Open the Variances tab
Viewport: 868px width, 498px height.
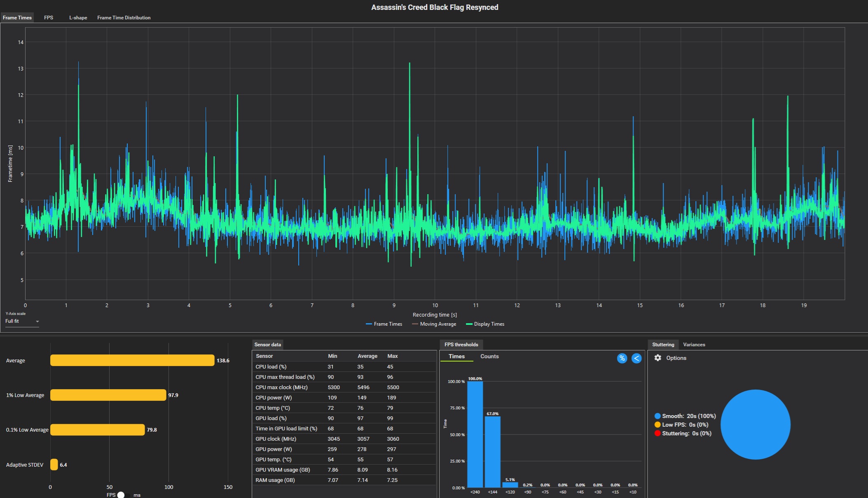pyautogui.click(x=694, y=345)
